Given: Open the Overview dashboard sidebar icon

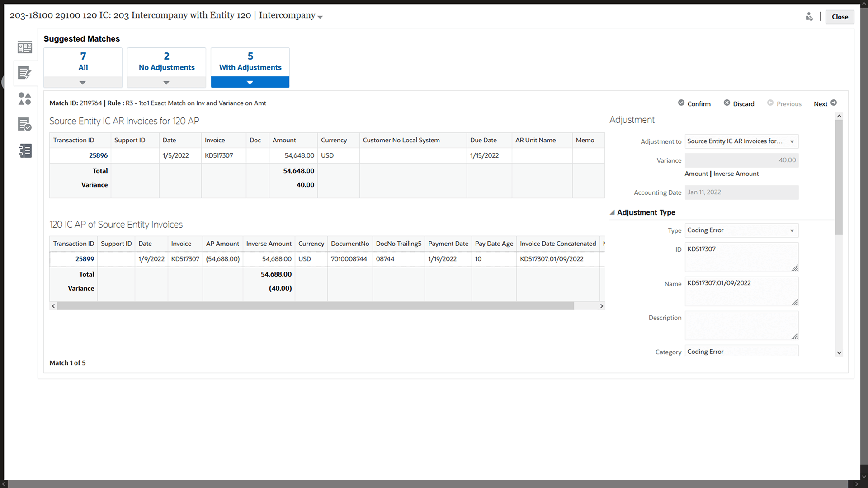Looking at the screenshot, I should (25, 47).
